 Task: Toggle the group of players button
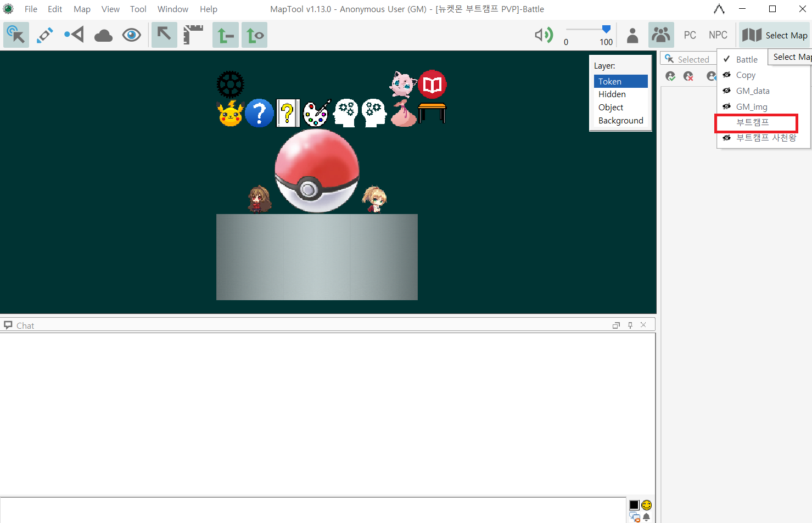coord(661,35)
